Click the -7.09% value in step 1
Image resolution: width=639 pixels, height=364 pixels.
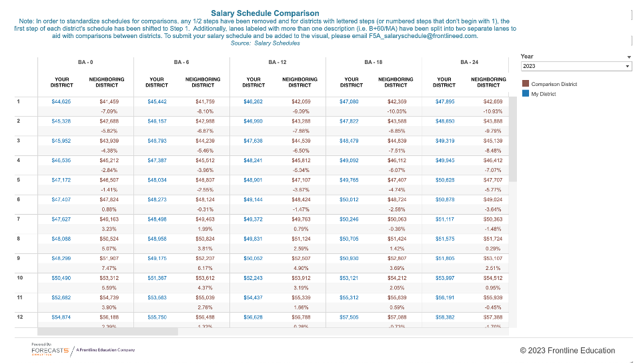[109, 111]
